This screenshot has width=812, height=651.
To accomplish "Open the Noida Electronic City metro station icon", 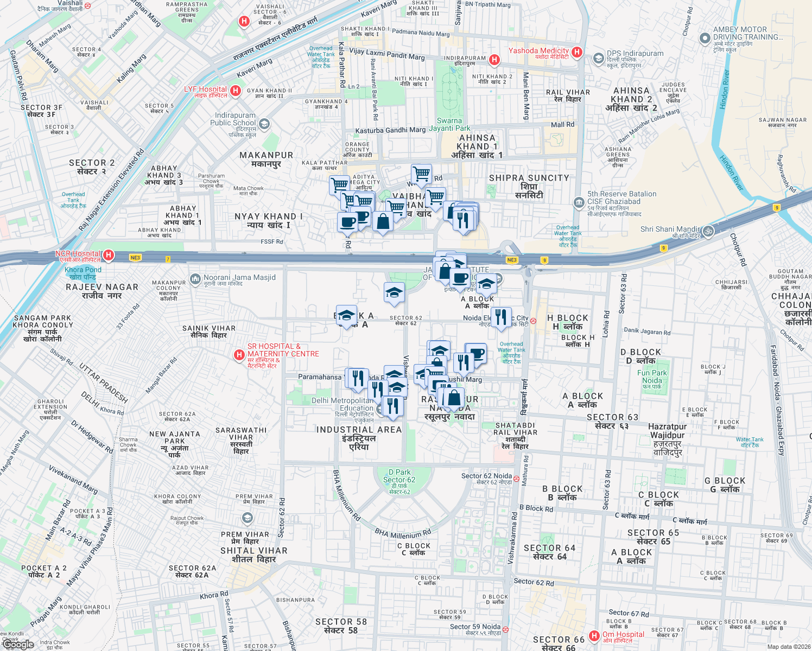I will coord(535,321).
